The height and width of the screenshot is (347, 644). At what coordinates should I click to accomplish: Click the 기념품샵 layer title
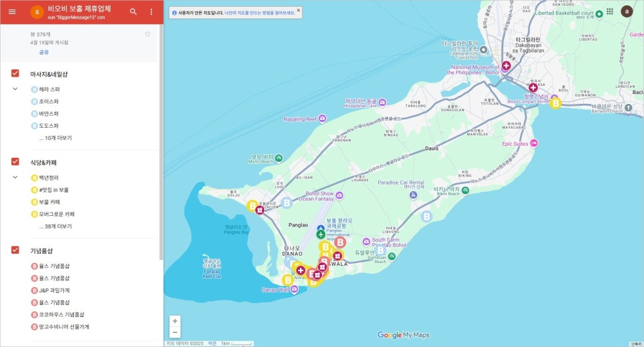pos(41,250)
